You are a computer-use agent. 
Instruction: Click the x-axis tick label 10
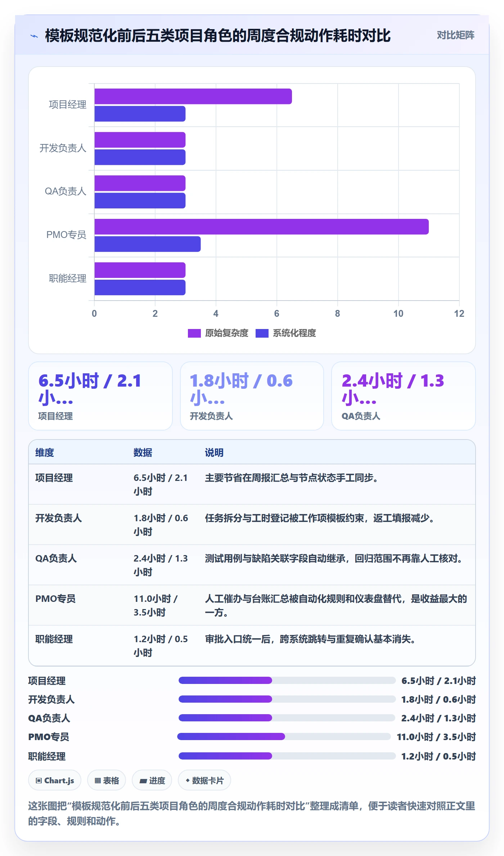pos(398,314)
